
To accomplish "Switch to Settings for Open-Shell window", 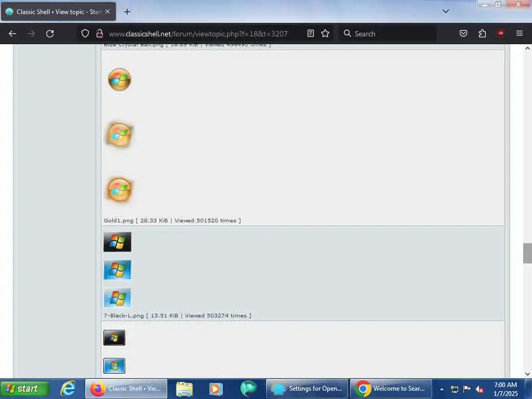I will point(307,389).
